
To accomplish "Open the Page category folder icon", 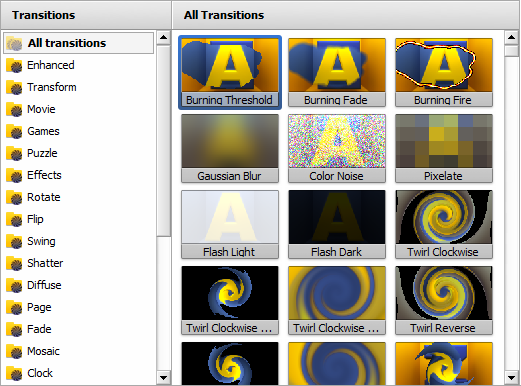I will coord(14,307).
